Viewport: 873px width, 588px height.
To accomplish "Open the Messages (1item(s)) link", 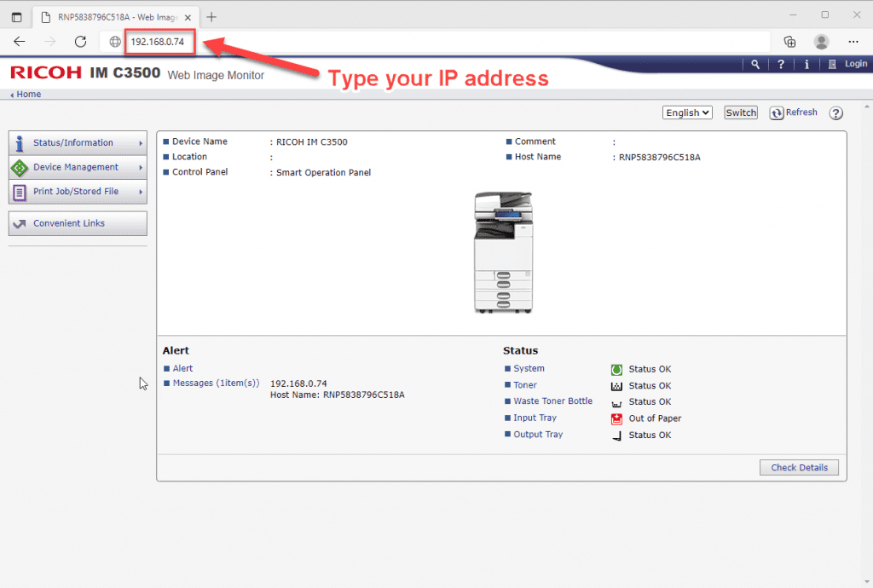I will [216, 383].
